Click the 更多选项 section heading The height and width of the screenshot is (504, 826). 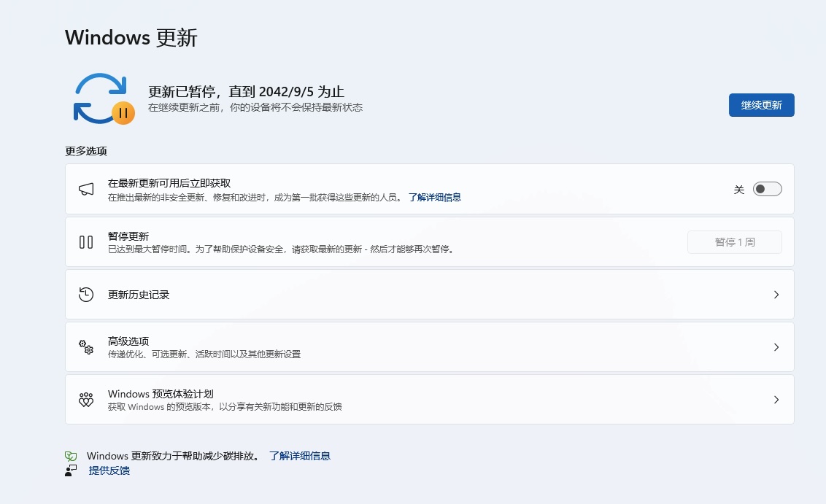[86, 151]
